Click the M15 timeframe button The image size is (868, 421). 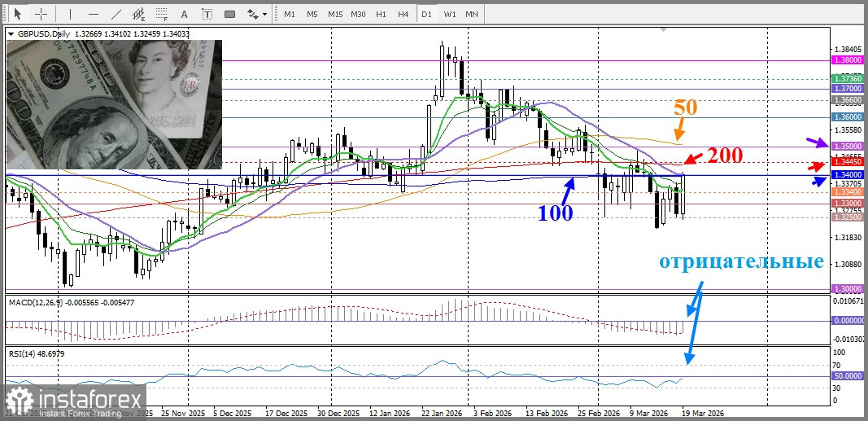click(335, 14)
